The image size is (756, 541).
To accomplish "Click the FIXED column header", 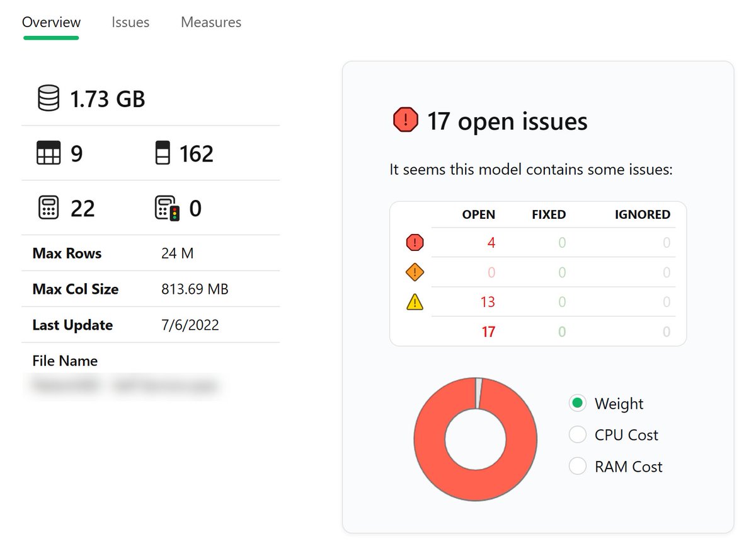I will point(548,214).
